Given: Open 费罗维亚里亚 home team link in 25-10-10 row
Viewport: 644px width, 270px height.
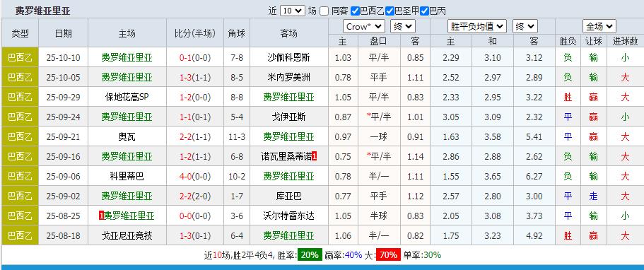Looking at the screenshot, I should coord(127,57).
